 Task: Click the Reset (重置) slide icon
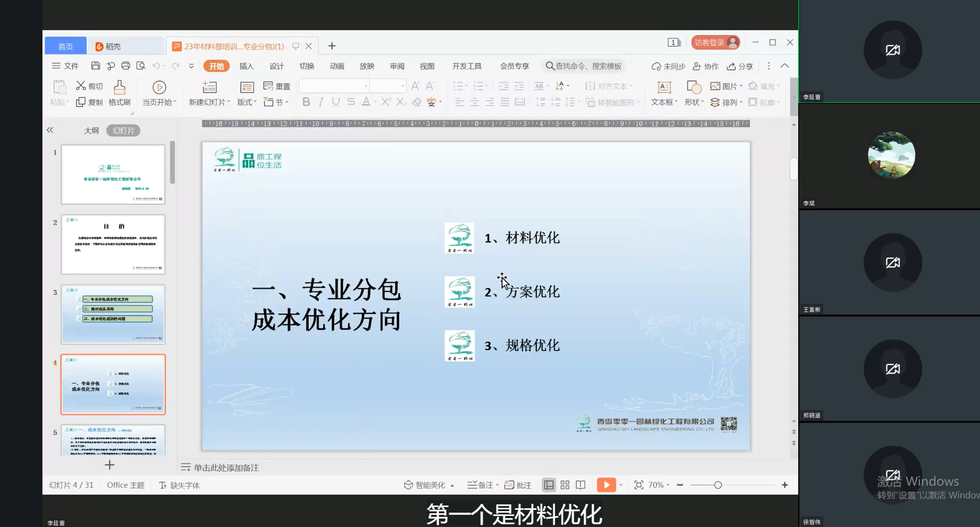click(x=268, y=86)
